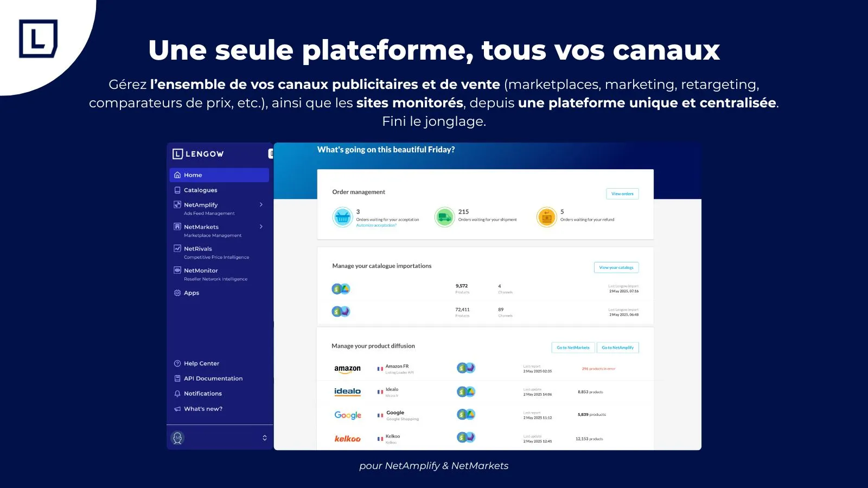Click the refund orders icon

(x=547, y=217)
